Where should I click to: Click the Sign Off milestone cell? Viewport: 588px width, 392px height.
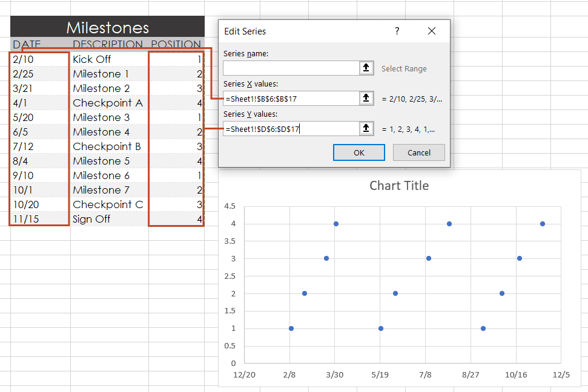[x=91, y=219]
